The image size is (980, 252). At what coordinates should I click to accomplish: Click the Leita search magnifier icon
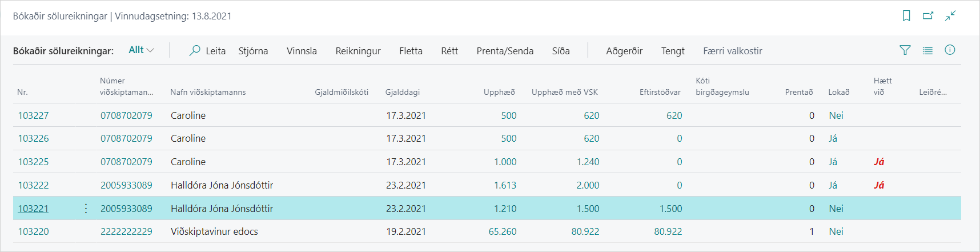point(195,50)
